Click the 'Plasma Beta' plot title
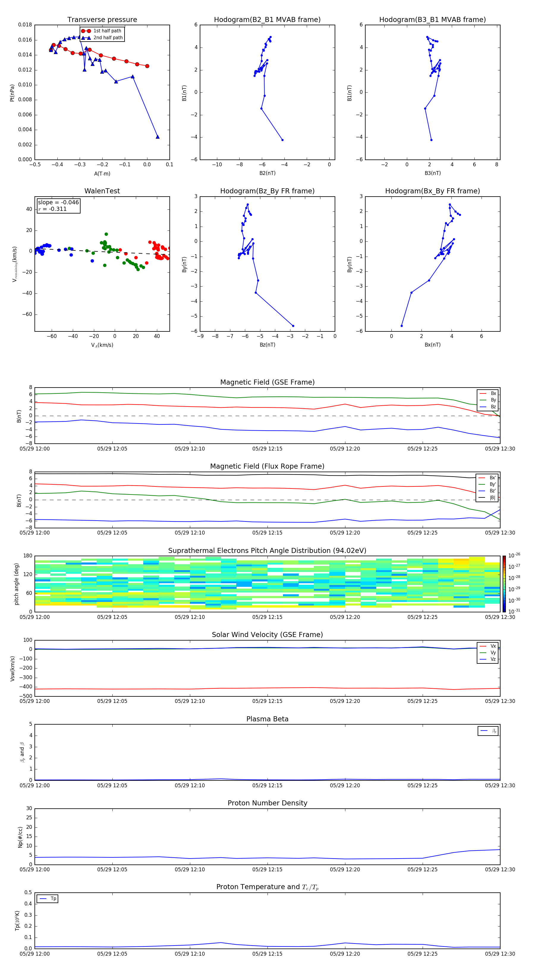Image resolution: width=535 pixels, height=980 pixels. point(267,719)
